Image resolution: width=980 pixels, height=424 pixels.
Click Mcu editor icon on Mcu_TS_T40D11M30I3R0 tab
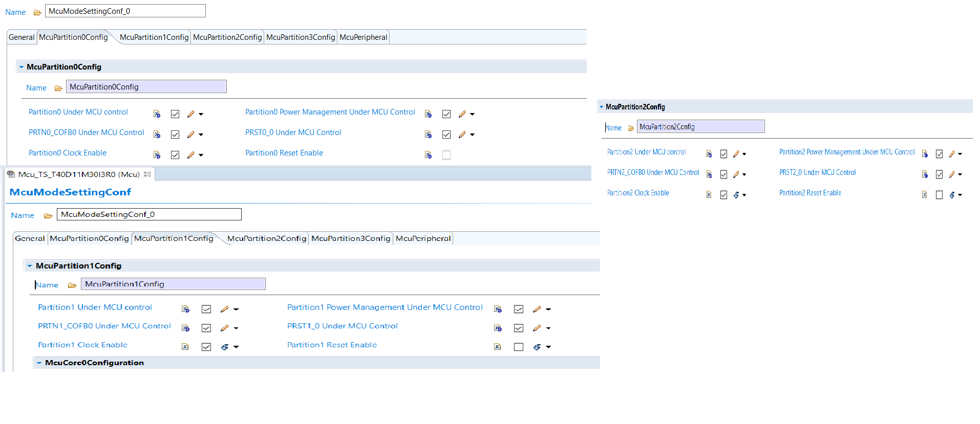point(11,174)
